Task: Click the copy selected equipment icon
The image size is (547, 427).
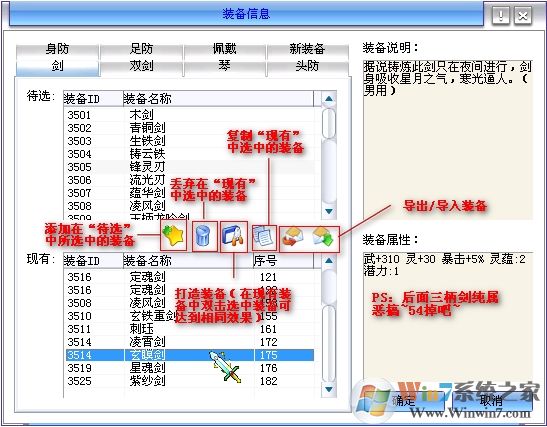Action: click(x=264, y=238)
